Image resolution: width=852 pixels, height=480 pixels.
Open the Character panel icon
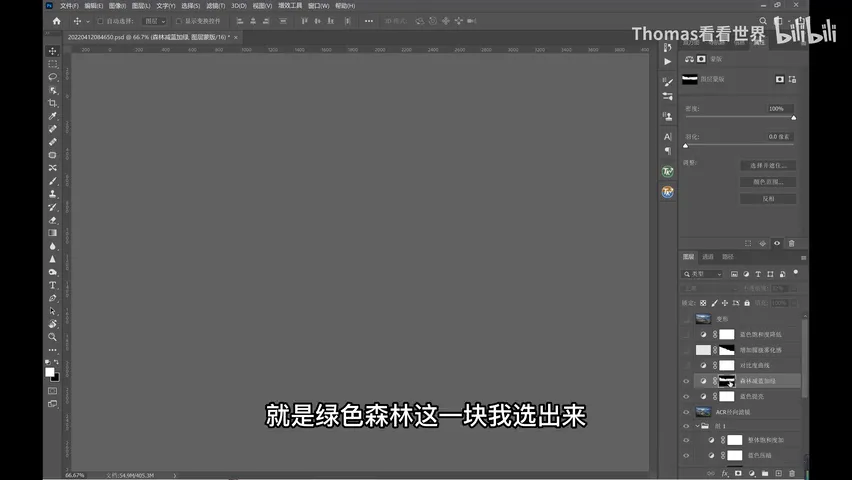pyautogui.click(x=668, y=136)
